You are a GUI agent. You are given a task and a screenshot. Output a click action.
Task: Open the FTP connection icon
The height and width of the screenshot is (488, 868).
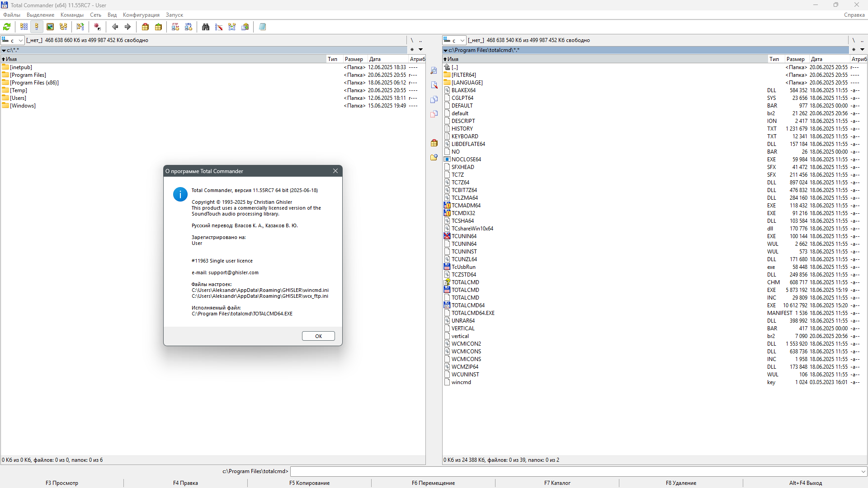[175, 27]
